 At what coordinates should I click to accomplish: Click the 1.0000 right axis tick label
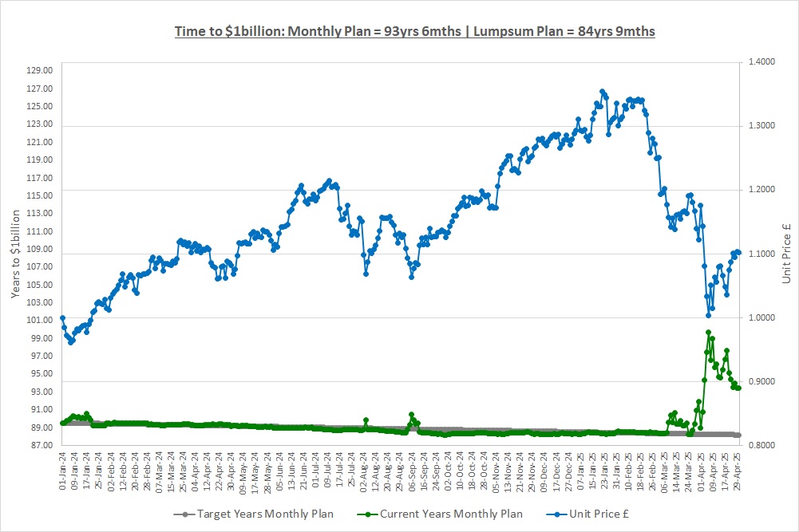(x=764, y=317)
